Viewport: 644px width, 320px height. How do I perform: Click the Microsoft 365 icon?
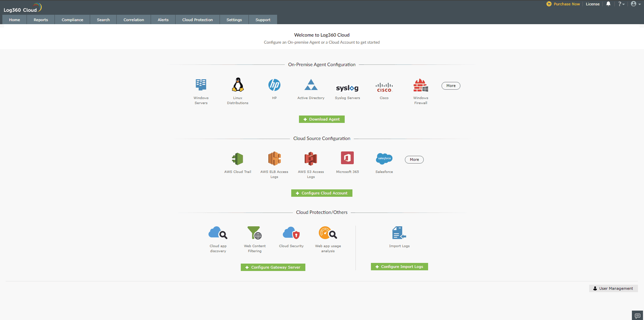347,158
